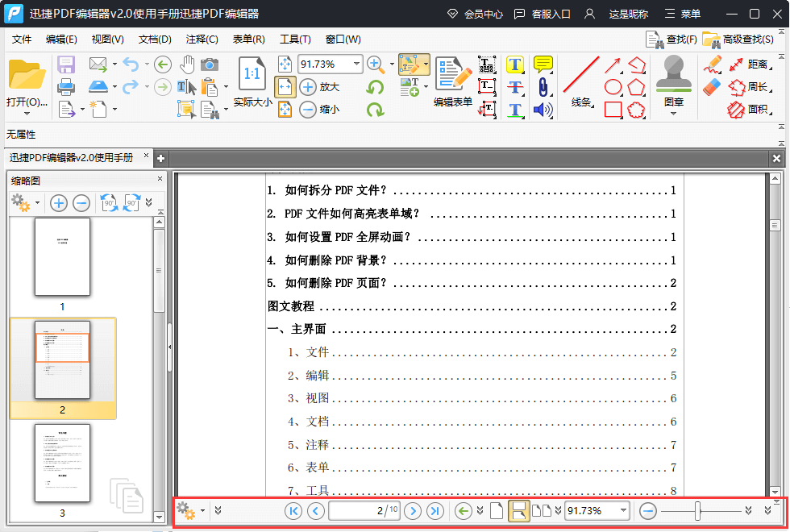Viewport: 790px width, 532px height.
Task: Click the page number input field
Action: click(x=364, y=511)
